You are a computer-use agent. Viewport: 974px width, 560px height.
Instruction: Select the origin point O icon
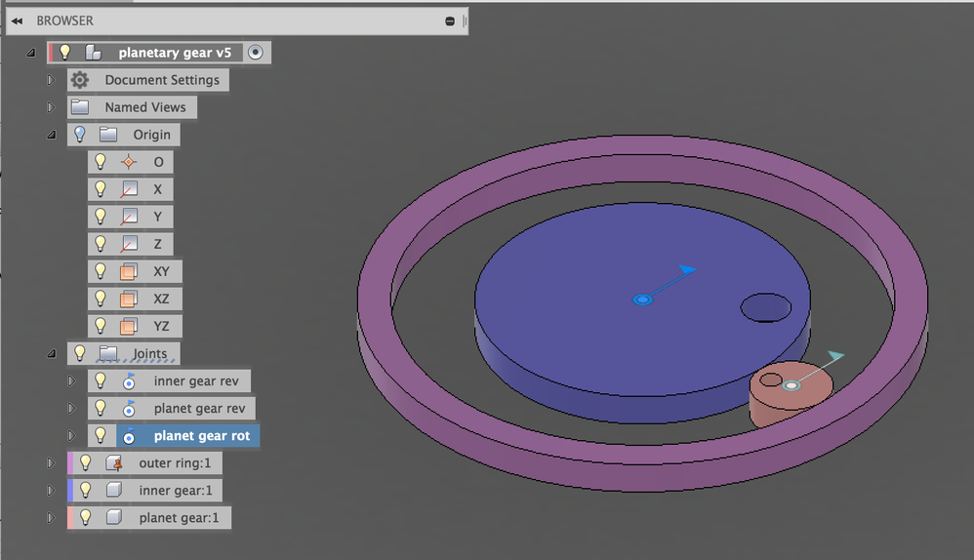129,162
